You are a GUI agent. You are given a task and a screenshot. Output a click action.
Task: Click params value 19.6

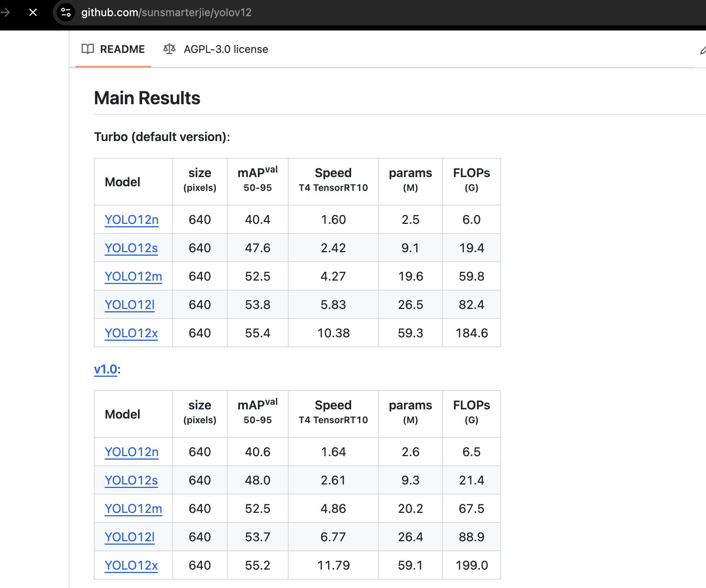[x=410, y=276]
